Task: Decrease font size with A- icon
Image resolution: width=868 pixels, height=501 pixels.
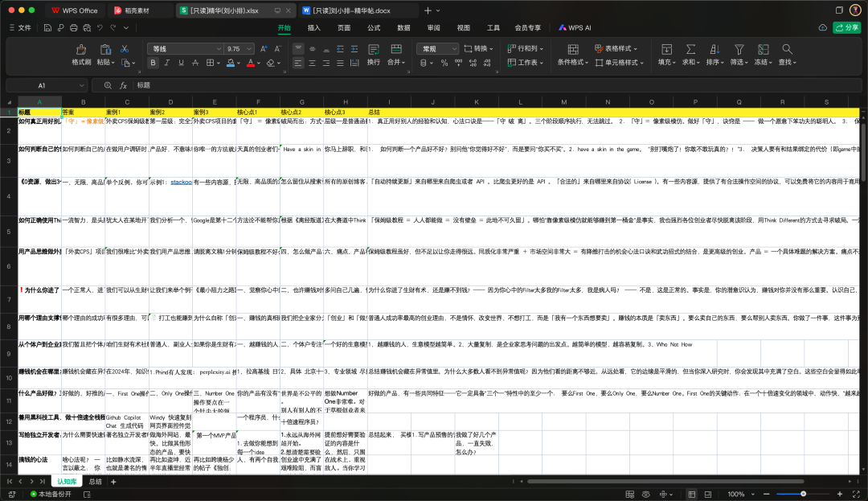Action: pos(278,49)
